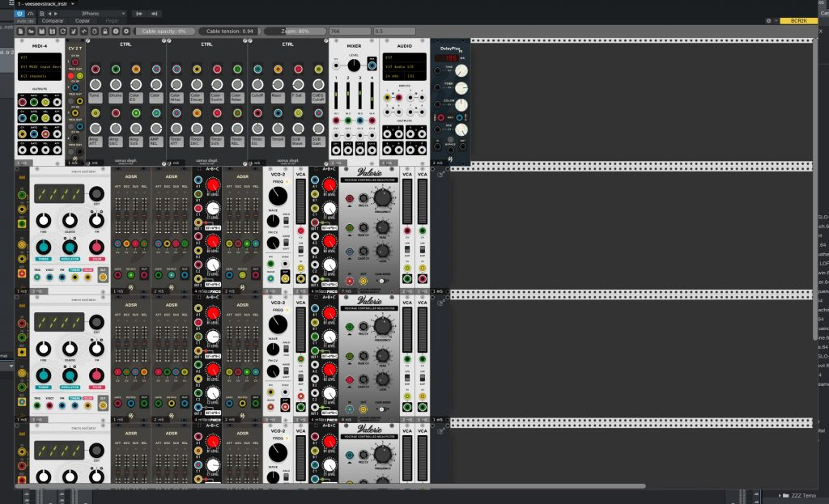The height and width of the screenshot is (504, 829).
Task: Toggle the Auto button in plugin header
Action: [24, 20]
